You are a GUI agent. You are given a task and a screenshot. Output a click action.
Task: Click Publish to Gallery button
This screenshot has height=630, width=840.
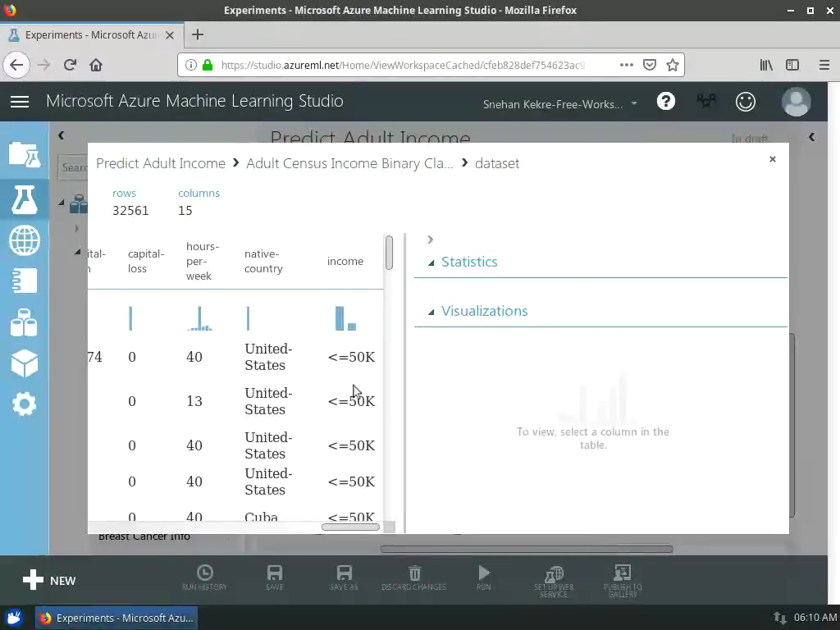(x=623, y=582)
